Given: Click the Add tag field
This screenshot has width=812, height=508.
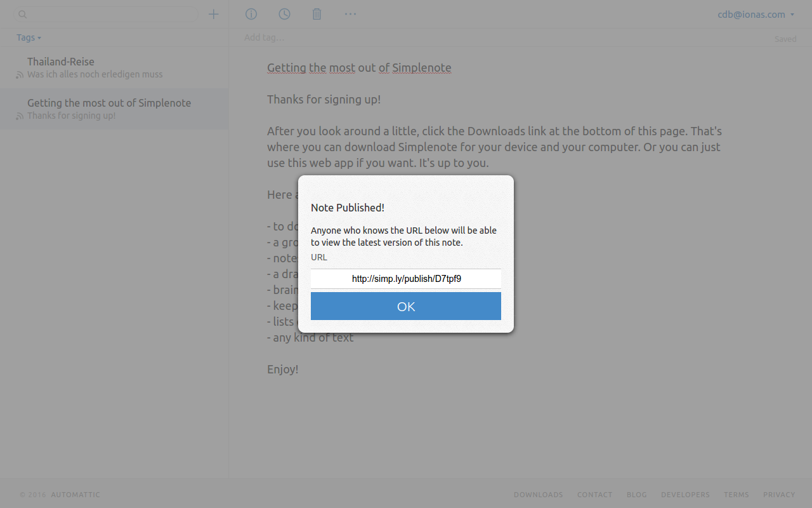Looking at the screenshot, I should click(265, 37).
